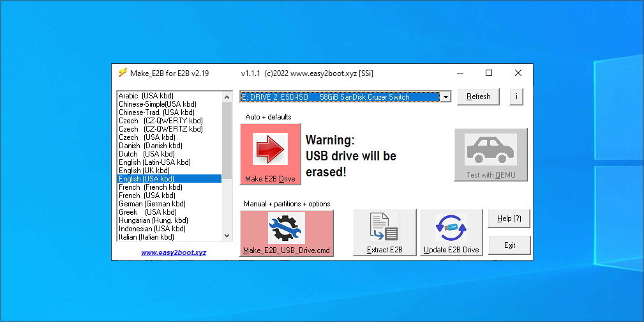Screen dimensions: 644x322
Task: Select highlighted English (USA kbd) language
Action: 169,178
